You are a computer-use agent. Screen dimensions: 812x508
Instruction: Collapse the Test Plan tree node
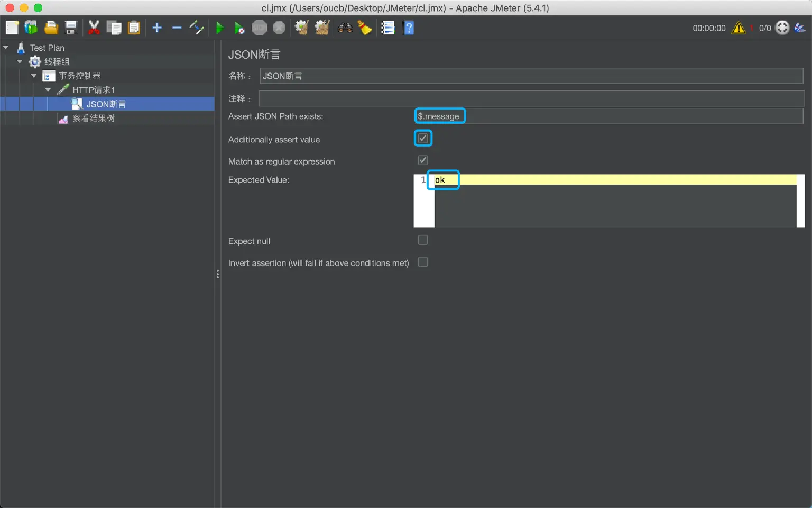[6, 48]
